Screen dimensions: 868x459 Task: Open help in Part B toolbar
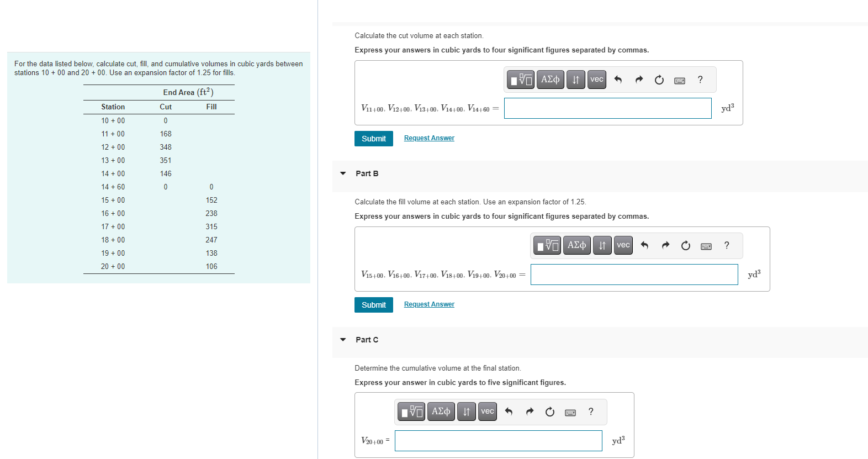click(727, 245)
